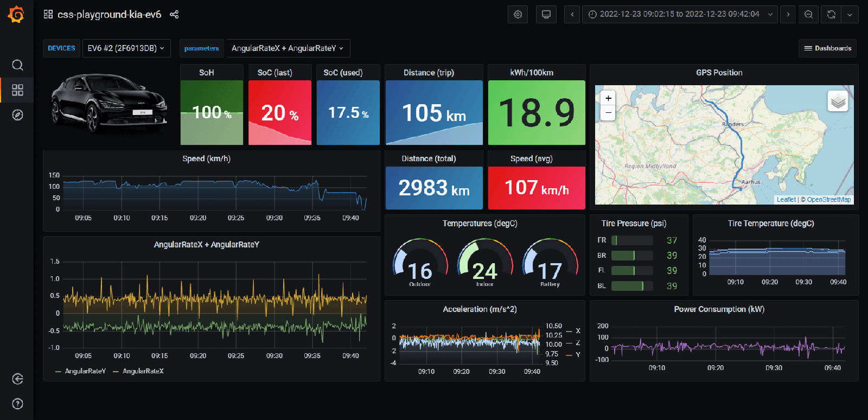Click the FR tire pressure bar gauge
868x420 pixels.
(632, 240)
